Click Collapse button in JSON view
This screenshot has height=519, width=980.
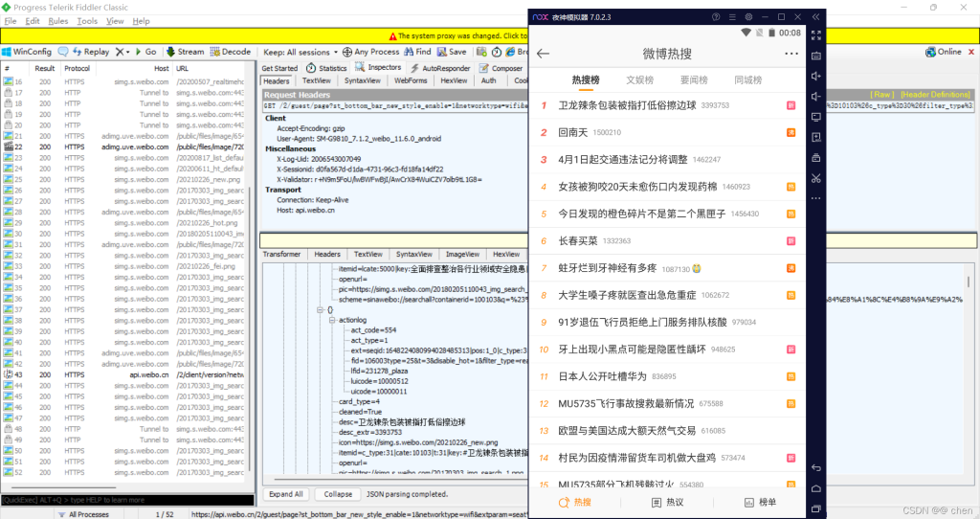click(x=338, y=494)
